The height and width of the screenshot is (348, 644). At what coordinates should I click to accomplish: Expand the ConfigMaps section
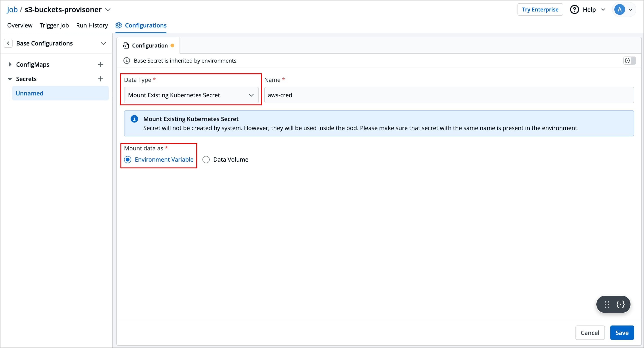coord(10,64)
